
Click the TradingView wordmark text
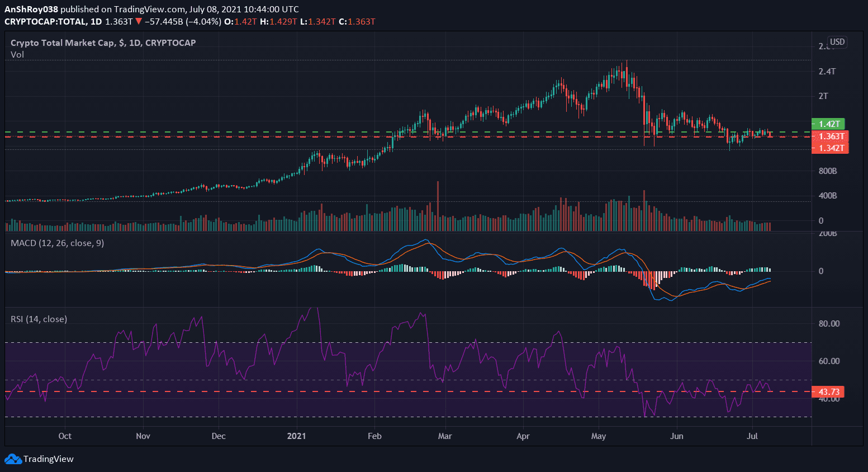click(x=48, y=459)
